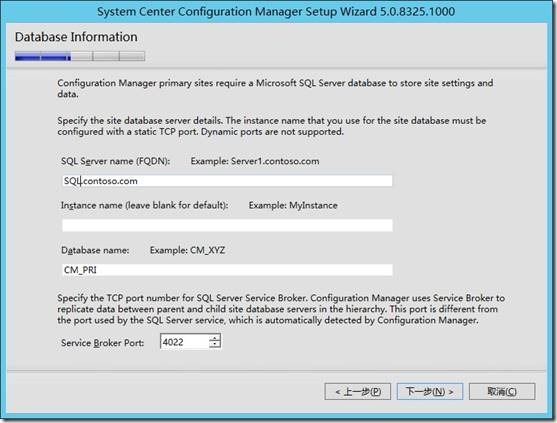Increase Service Broker Port with up arrow
The width and height of the screenshot is (557, 423).
tap(215, 338)
